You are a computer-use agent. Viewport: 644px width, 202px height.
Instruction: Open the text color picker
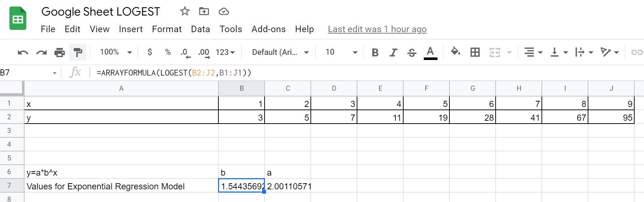[x=430, y=52]
